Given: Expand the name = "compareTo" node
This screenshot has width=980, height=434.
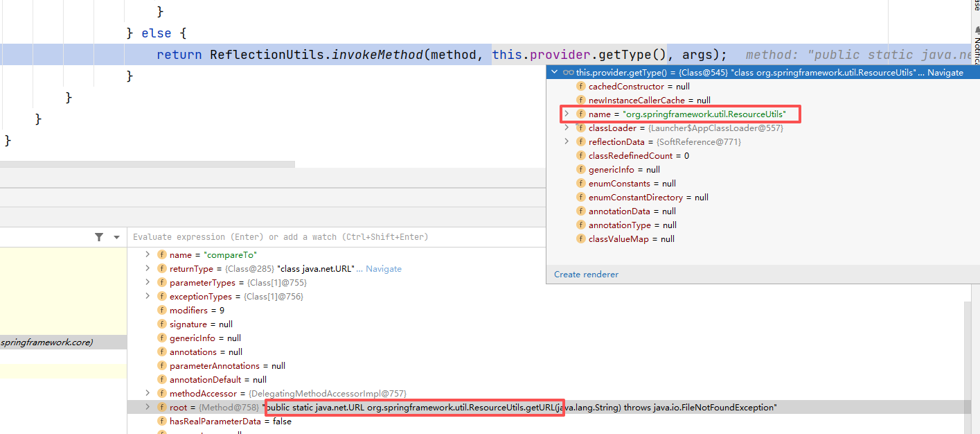Looking at the screenshot, I should (x=148, y=254).
